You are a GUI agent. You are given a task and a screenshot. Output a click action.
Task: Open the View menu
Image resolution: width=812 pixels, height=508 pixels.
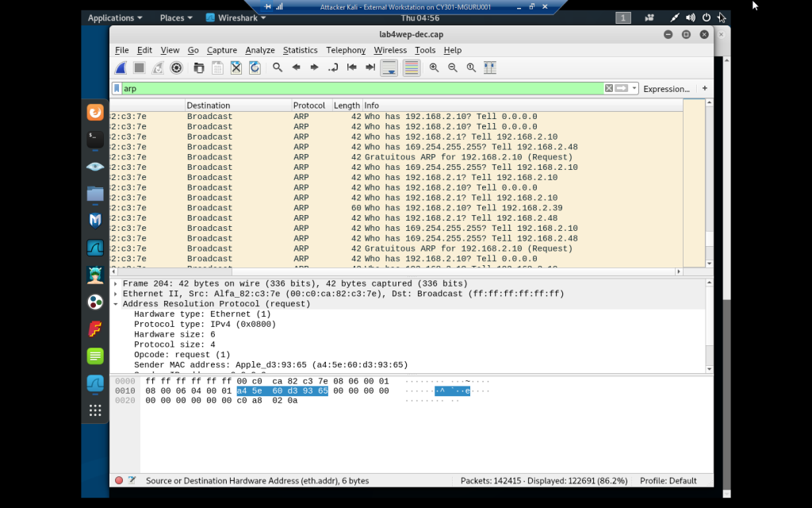point(170,50)
